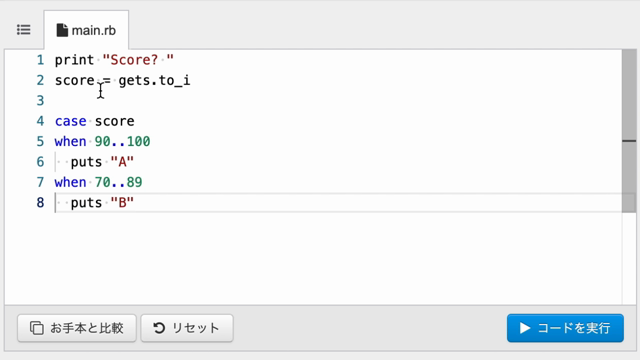
Task: Click line number 3 in the gutter
Action: (40, 100)
